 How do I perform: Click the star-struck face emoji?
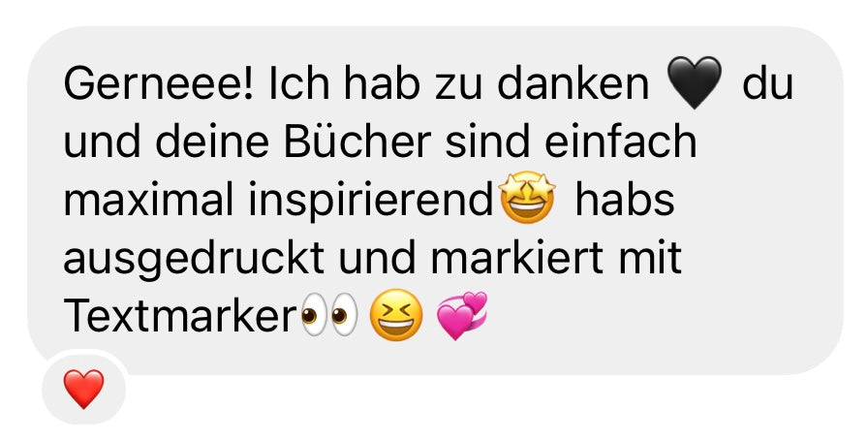[527, 197]
